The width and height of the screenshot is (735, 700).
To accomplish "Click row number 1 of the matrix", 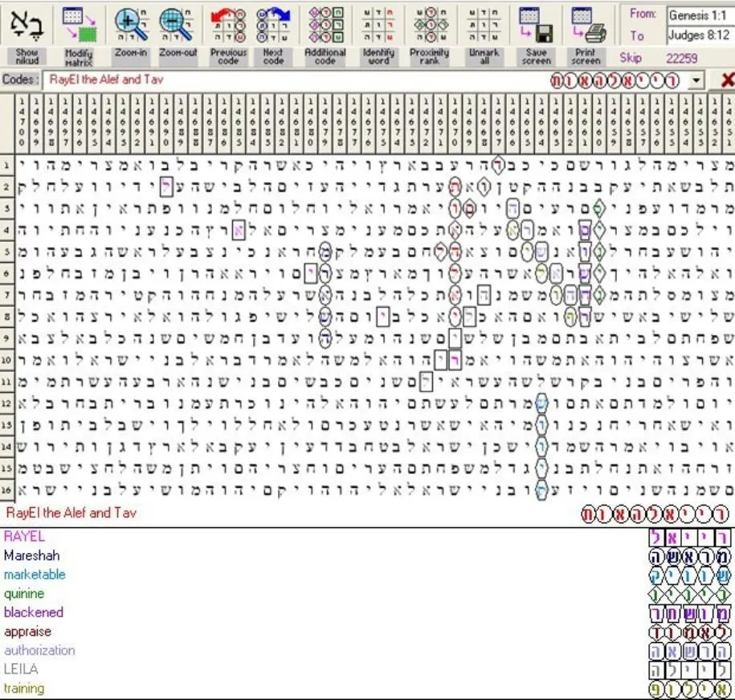I will pos(7,165).
